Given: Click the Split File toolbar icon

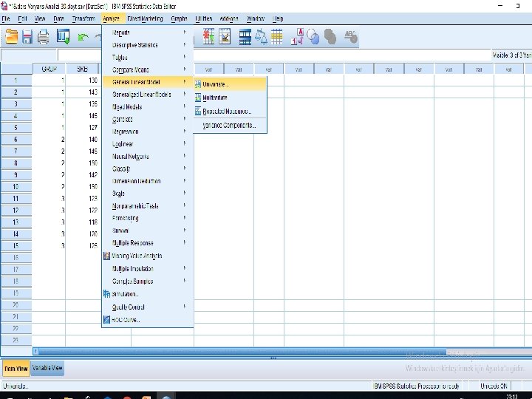Looking at the screenshot, I should coord(245,37).
